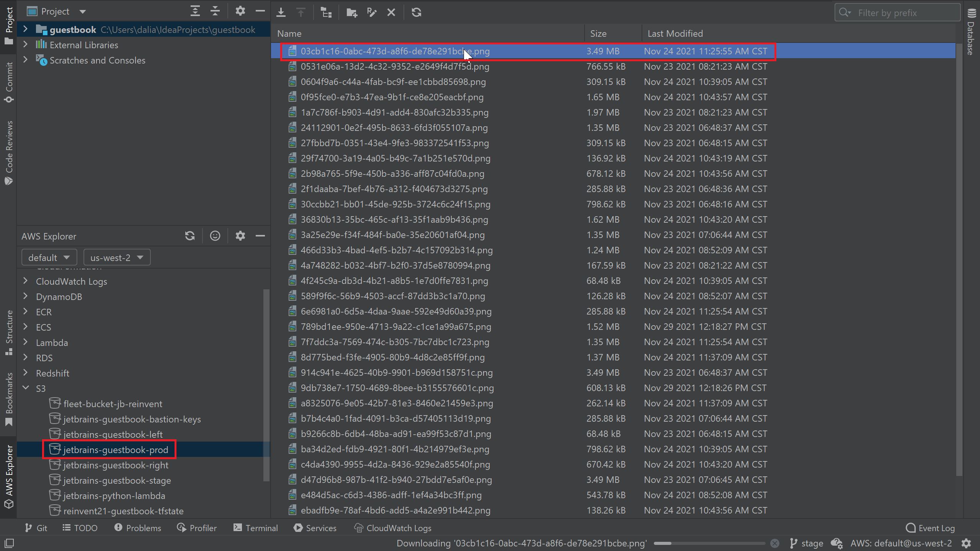980x551 pixels.
Task: Toggle the Database tool window
Action: click(x=972, y=33)
